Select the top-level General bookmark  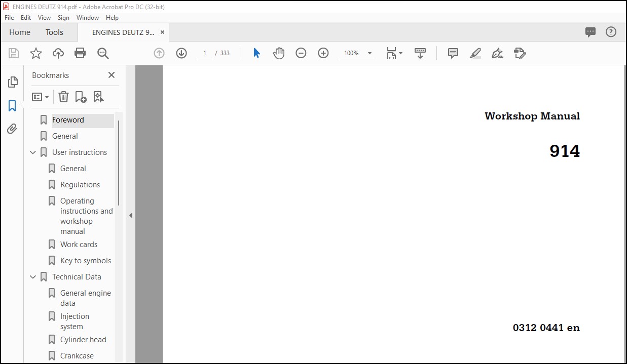point(65,136)
